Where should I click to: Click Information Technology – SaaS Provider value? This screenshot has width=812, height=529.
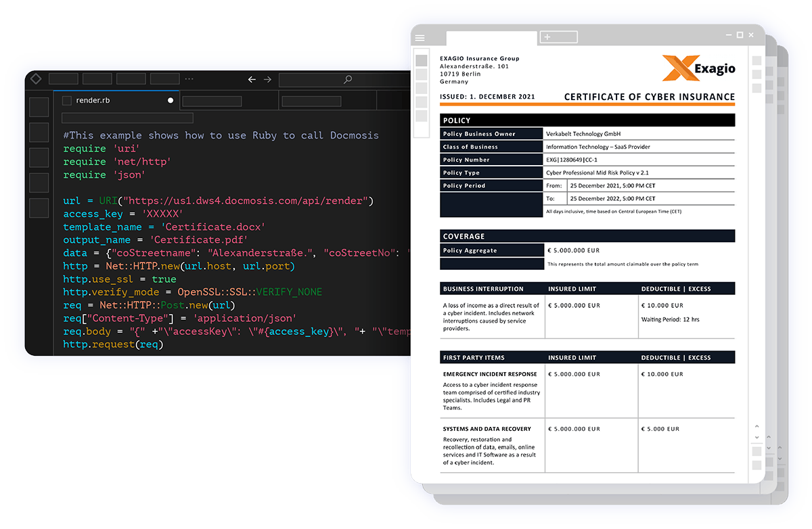597,147
